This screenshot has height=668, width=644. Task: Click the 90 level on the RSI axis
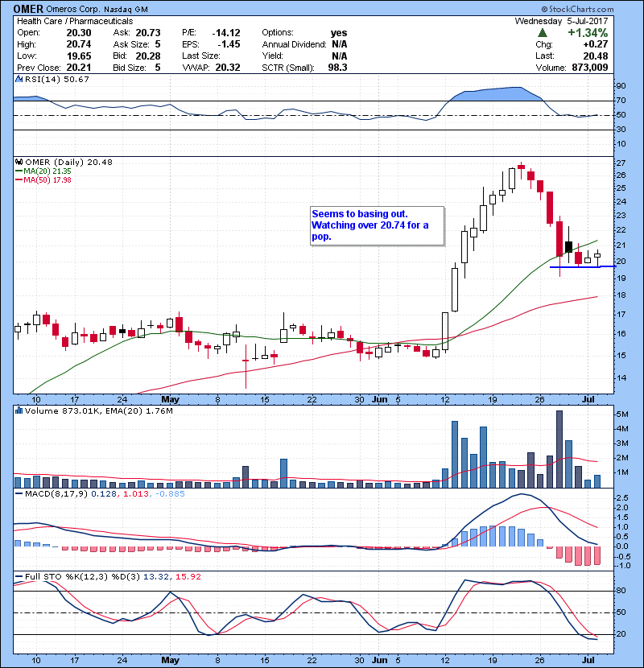[x=621, y=86]
